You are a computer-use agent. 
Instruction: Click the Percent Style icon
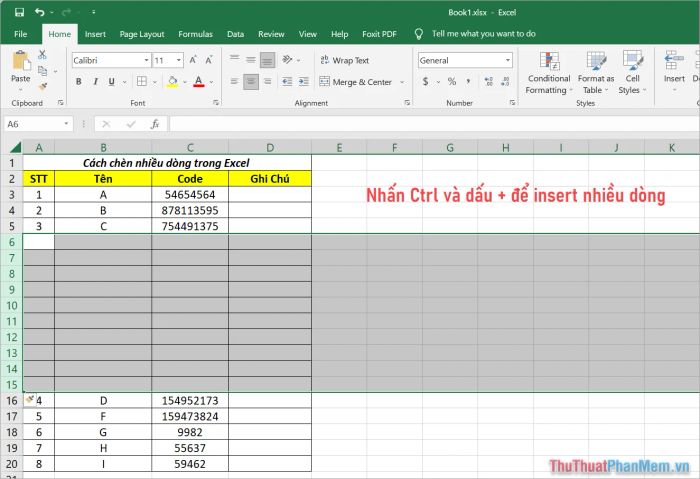click(452, 81)
